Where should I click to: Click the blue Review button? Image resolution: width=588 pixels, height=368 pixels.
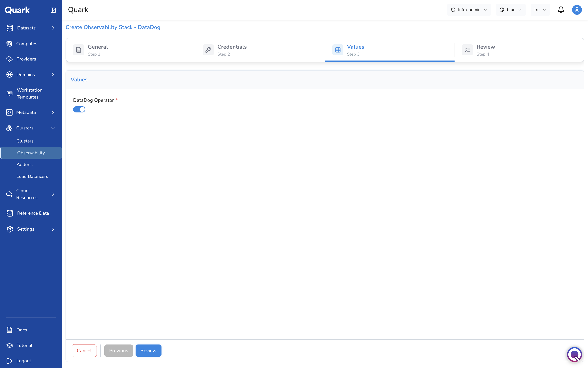(148, 350)
